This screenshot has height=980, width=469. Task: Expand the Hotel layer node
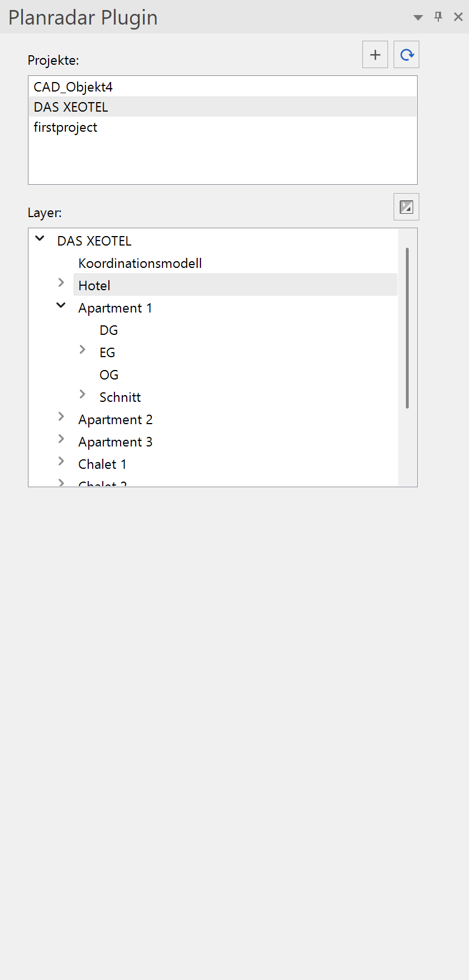(61, 283)
